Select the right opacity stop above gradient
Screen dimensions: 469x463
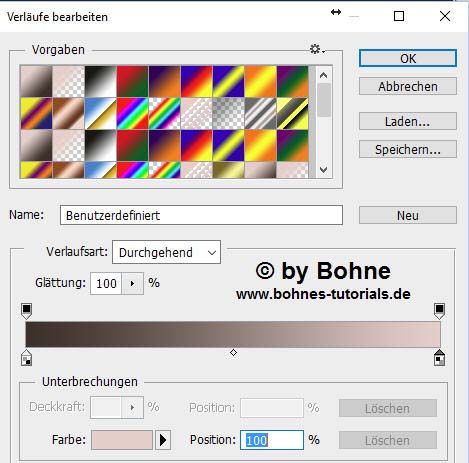click(x=440, y=311)
